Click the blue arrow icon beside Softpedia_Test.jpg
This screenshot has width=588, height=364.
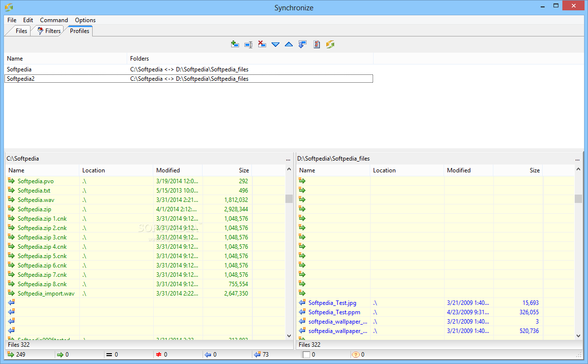(302, 302)
